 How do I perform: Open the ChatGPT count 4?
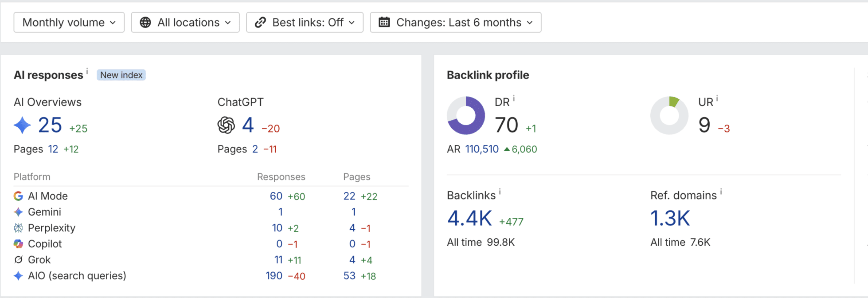pos(248,125)
